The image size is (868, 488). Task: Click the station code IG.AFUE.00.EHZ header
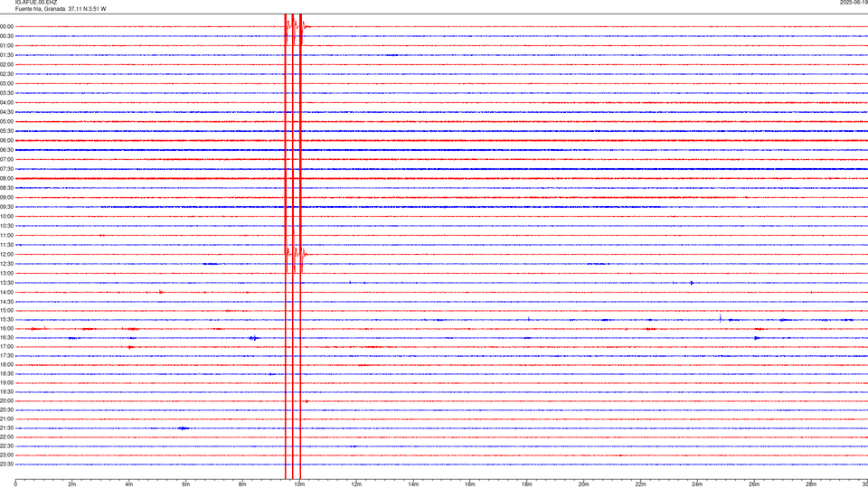(36, 2)
